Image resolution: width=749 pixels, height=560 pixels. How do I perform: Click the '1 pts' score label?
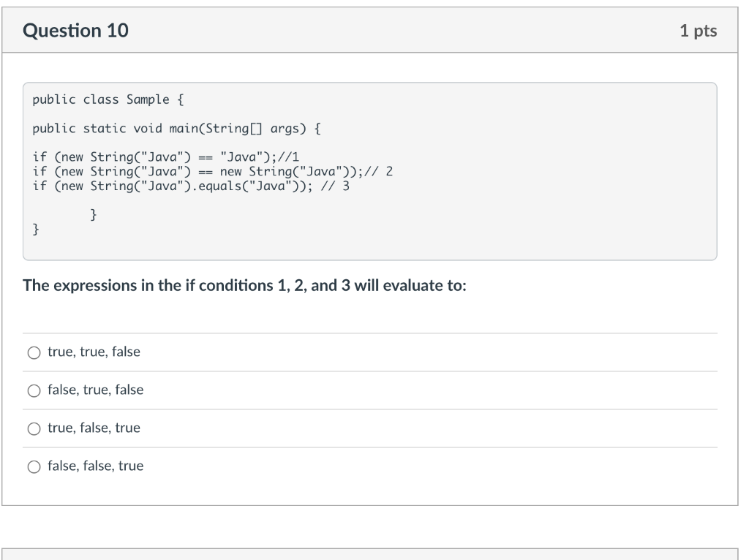tap(698, 31)
